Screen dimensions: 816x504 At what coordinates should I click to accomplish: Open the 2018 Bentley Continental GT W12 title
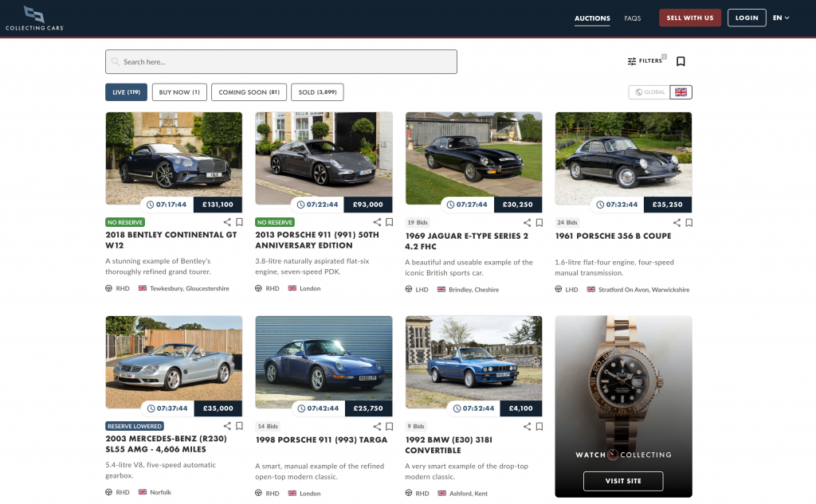pos(171,240)
